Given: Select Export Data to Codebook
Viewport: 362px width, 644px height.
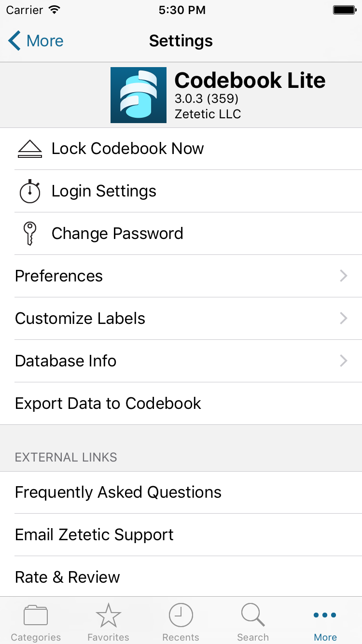Looking at the screenshot, I should click(181, 404).
